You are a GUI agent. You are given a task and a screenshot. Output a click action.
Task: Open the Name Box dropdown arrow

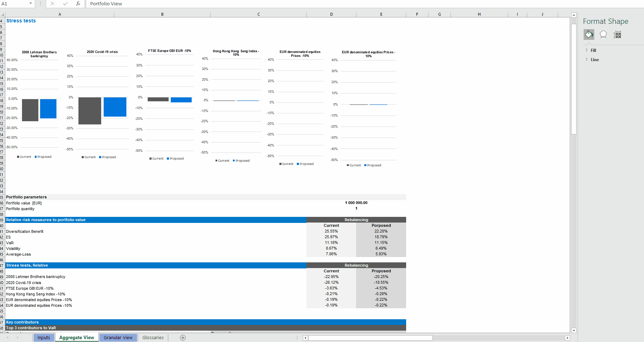(31, 4)
